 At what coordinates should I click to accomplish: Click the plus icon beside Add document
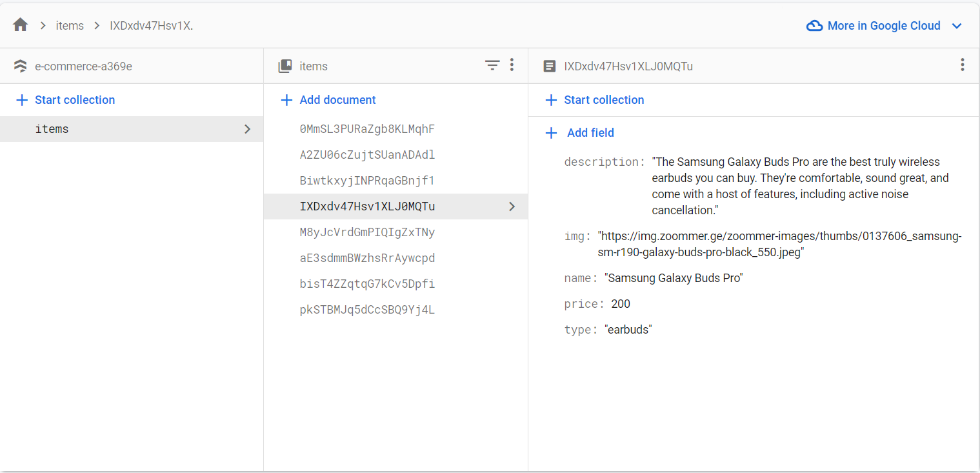[x=286, y=100]
